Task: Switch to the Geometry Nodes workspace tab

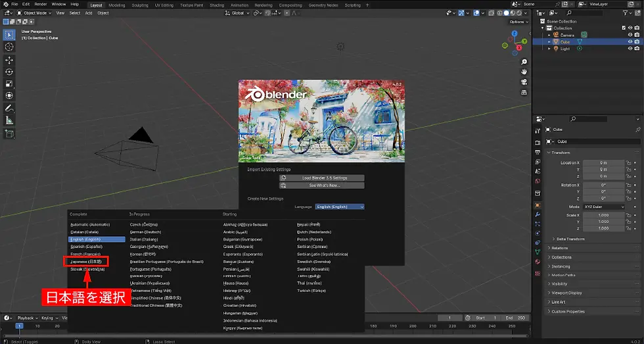Action: point(323,5)
